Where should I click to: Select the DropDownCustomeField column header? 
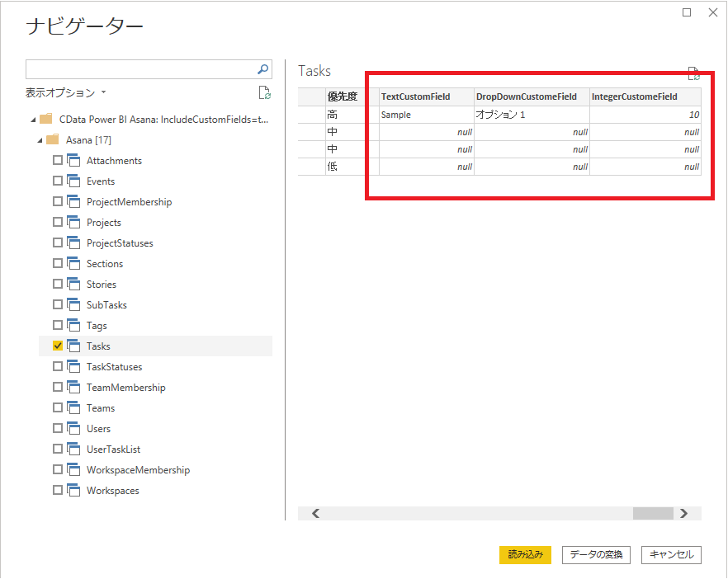coord(532,96)
